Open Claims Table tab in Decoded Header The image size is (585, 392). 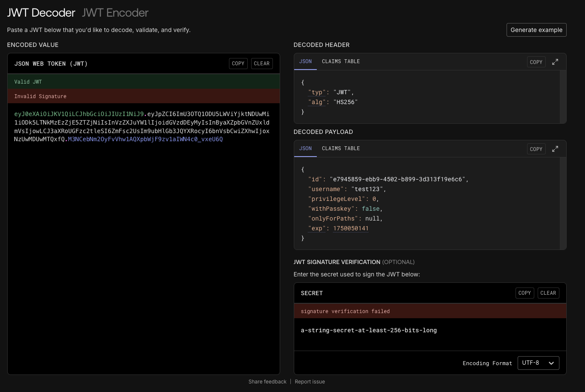point(341,61)
